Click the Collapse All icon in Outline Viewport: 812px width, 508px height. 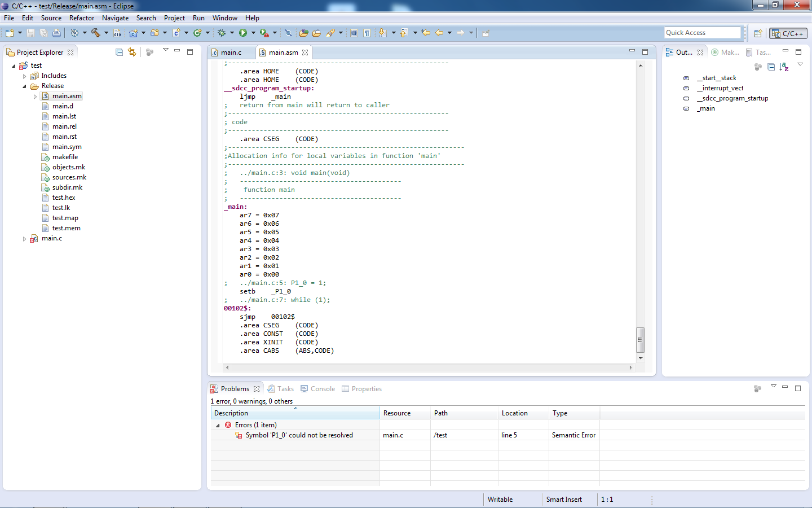[x=771, y=67]
